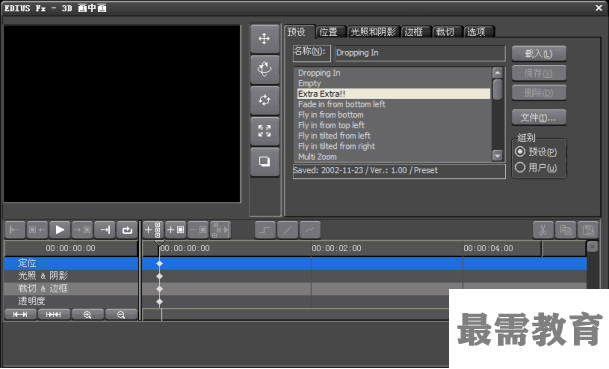609x369 pixels.
Task: Select the 透明度 track row
Action: click(x=71, y=301)
